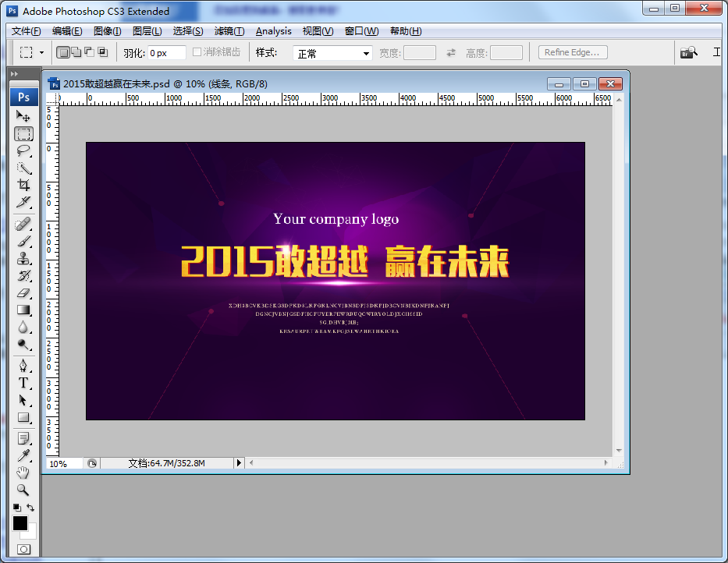Click the foreground color swatch
The image size is (728, 563).
(x=20, y=523)
